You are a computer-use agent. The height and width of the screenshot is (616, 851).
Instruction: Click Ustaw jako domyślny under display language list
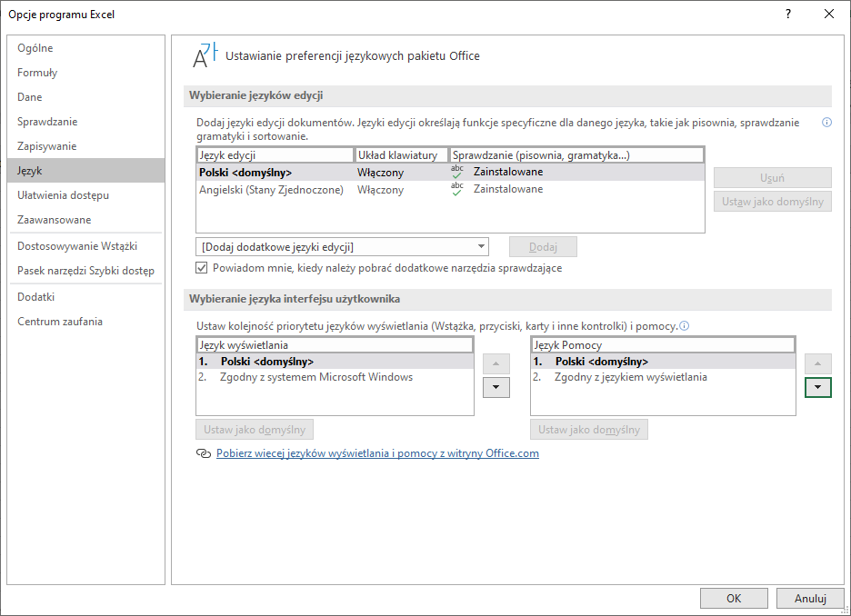pyautogui.click(x=255, y=430)
